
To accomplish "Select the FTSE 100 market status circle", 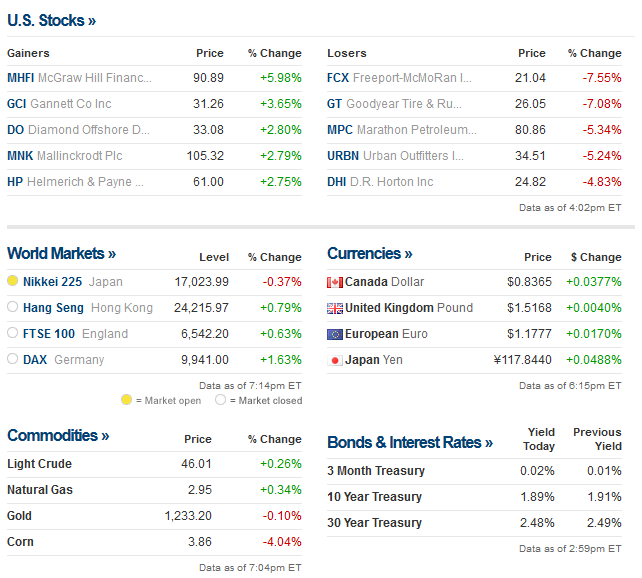I will [x=13, y=334].
